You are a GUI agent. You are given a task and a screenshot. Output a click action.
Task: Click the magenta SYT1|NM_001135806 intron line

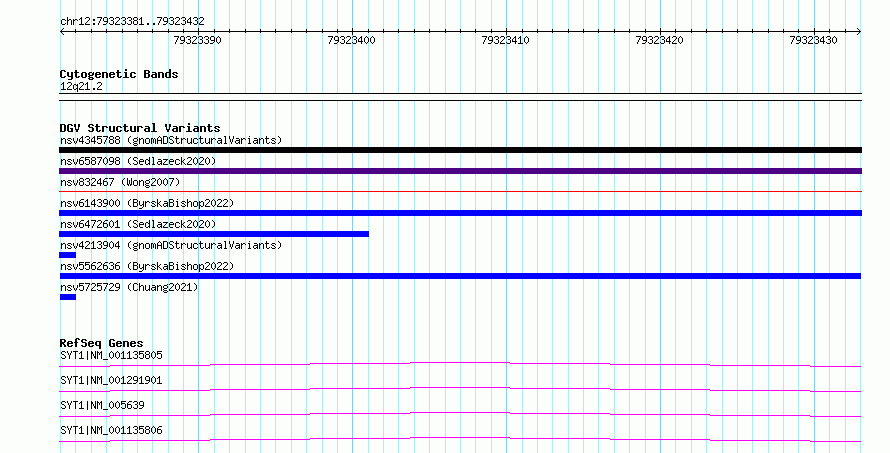coord(460,439)
